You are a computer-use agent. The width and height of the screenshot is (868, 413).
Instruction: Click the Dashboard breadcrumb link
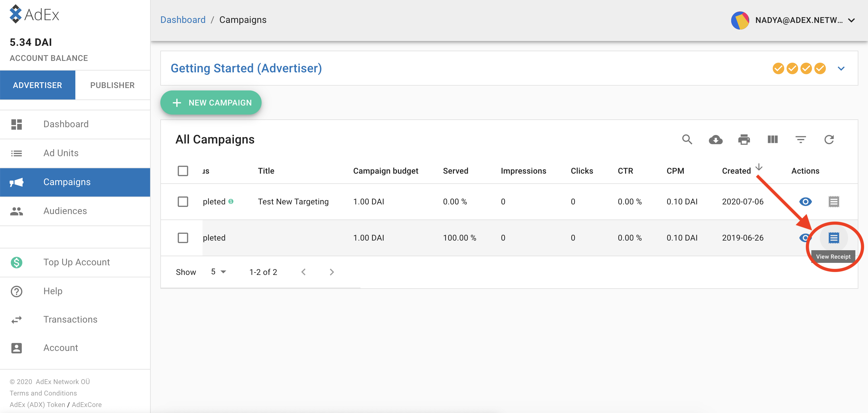pyautogui.click(x=183, y=20)
